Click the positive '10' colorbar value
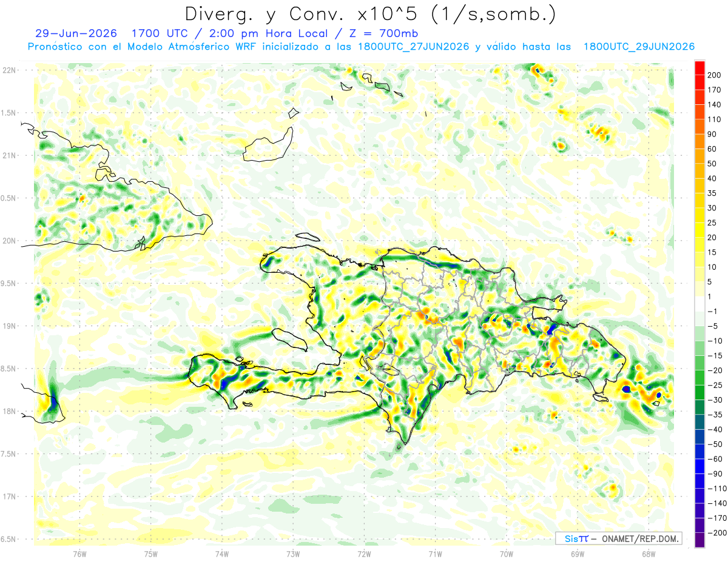This screenshot has height=562, width=728. pos(712,267)
